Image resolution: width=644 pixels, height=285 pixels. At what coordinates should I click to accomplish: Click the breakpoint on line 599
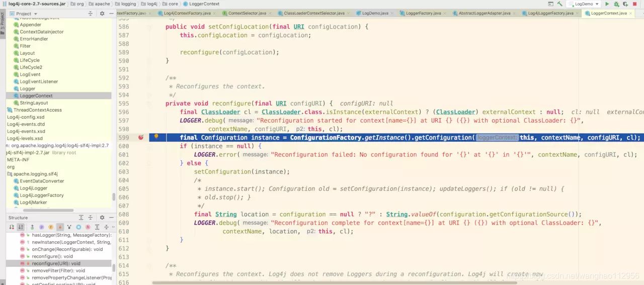141,137
